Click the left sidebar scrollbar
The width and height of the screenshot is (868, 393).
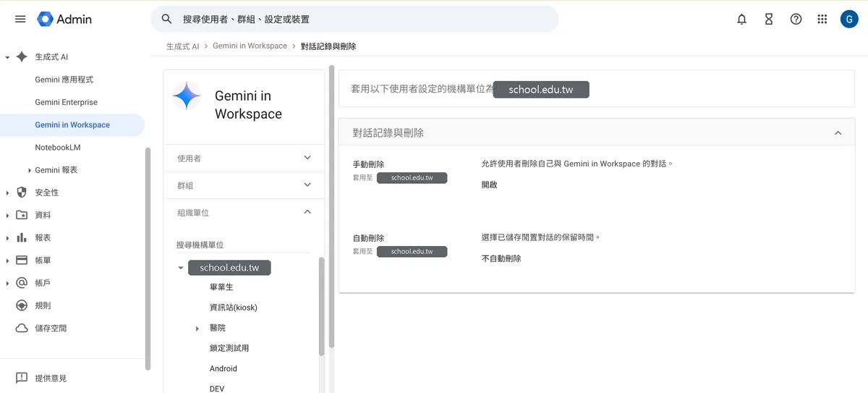(x=148, y=258)
